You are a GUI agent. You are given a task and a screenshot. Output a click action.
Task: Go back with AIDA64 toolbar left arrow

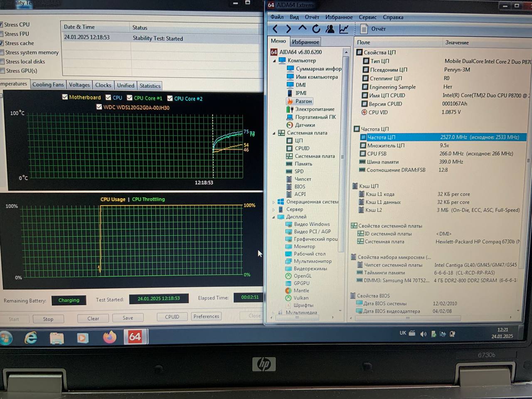[275, 29]
